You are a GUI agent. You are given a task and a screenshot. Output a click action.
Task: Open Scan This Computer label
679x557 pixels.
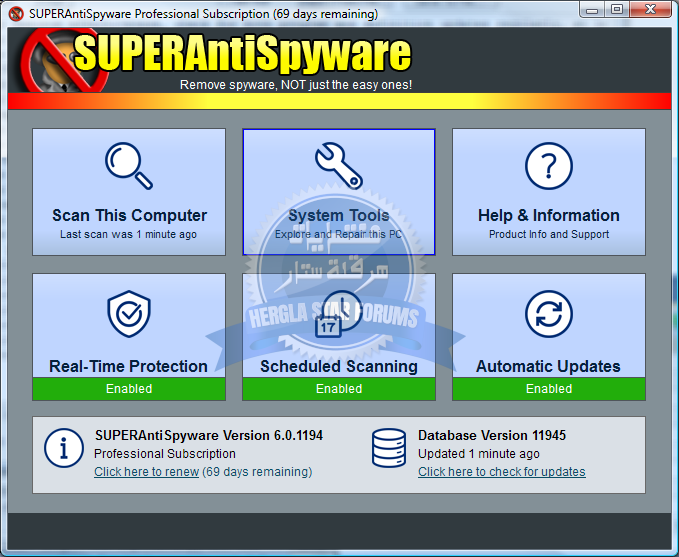pos(129,215)
